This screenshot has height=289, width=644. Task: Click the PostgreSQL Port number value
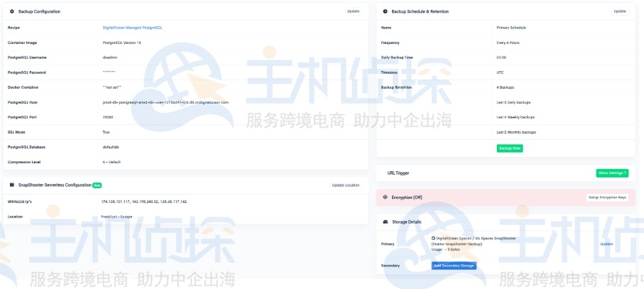108,117
